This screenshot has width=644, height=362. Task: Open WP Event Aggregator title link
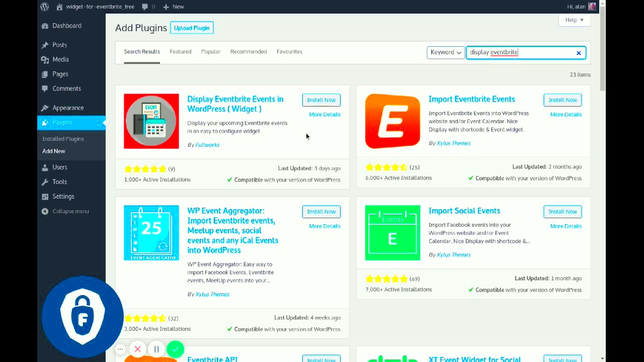pyautogui.click(x=233, y=230)
